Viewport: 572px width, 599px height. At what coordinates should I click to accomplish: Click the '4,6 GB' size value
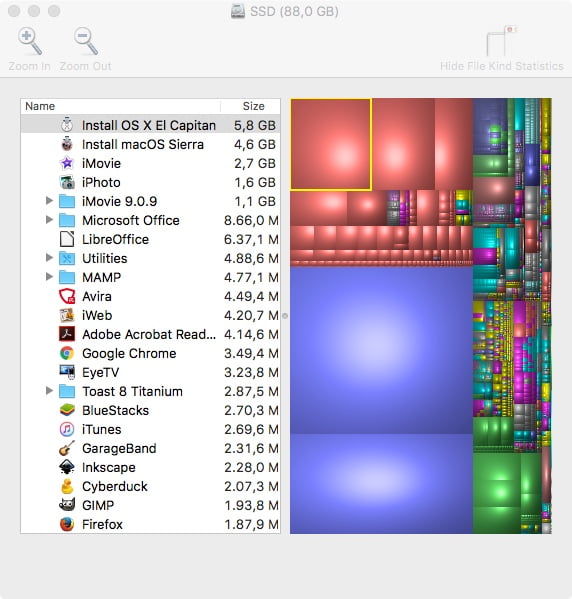click(255, 144)
